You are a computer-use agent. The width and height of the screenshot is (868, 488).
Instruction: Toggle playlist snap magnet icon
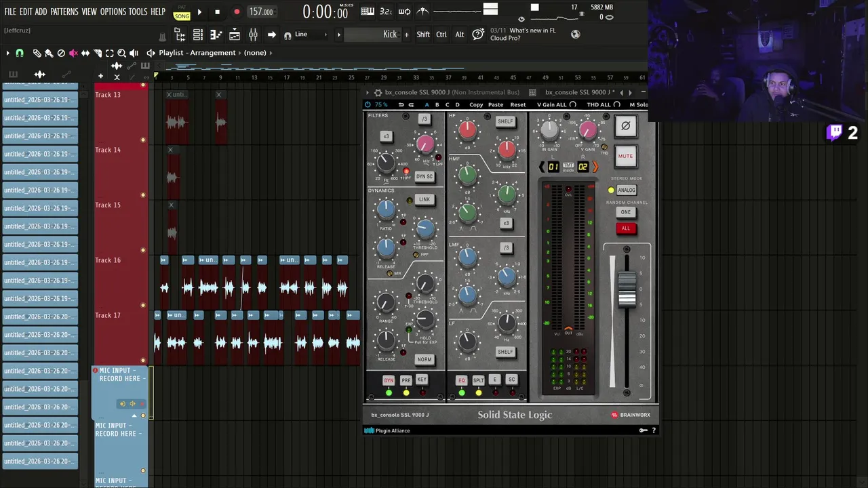click(x=20, y=53)
